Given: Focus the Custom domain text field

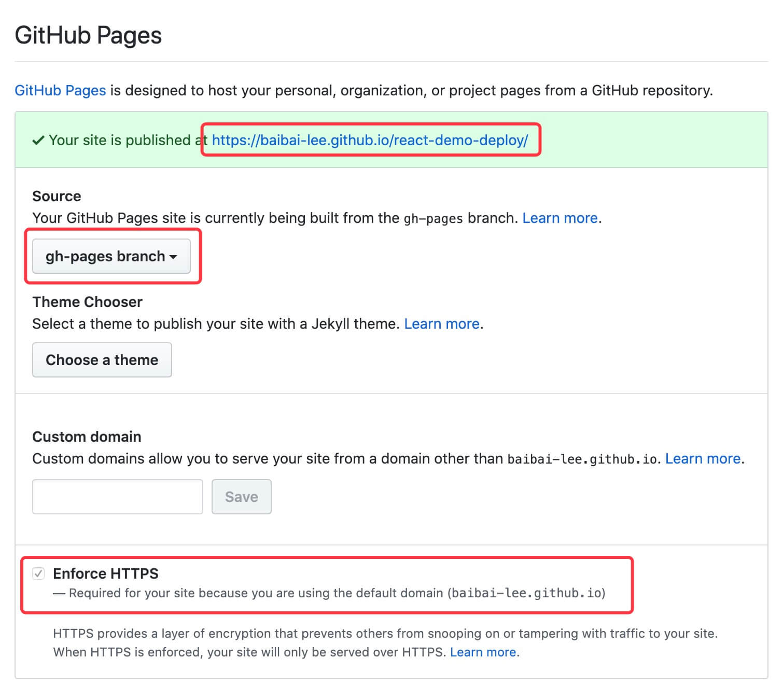Looking at the screenshot, I should point(118,497).
